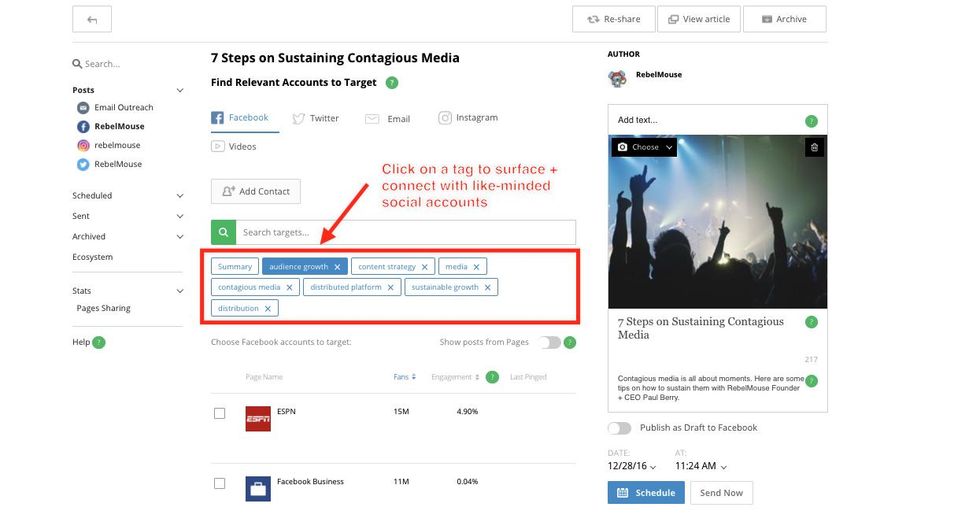The width and height of the screenshot is (980, 515).
Task: Enable Publish as Draft to Facebook
Action: click(x=620, y=428)
